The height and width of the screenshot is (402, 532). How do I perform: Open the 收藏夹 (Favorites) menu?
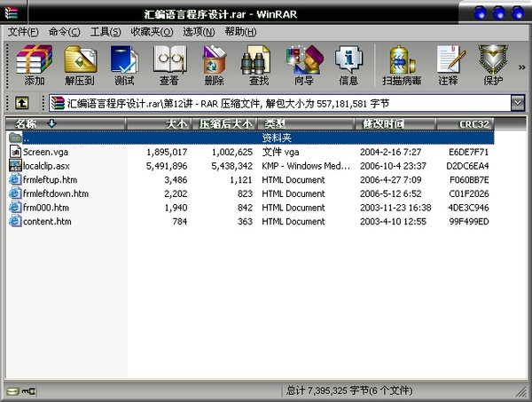[x=151, y=32]
